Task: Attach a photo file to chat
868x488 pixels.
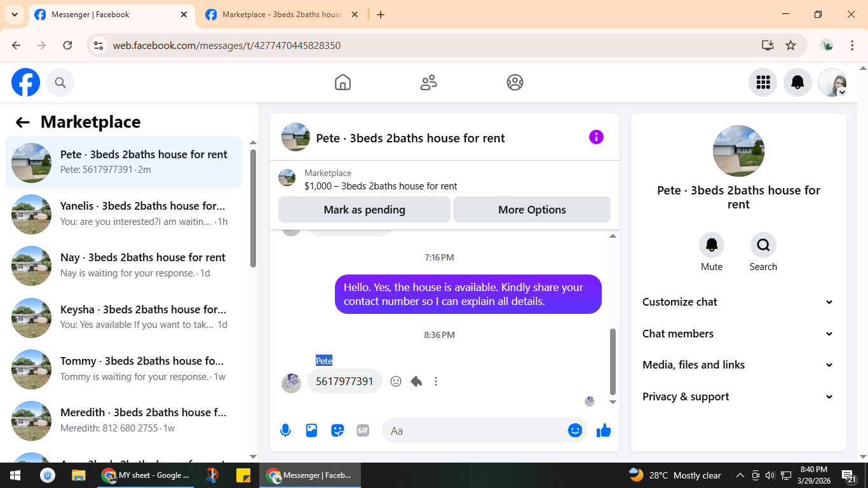Action: click(311, 431)
